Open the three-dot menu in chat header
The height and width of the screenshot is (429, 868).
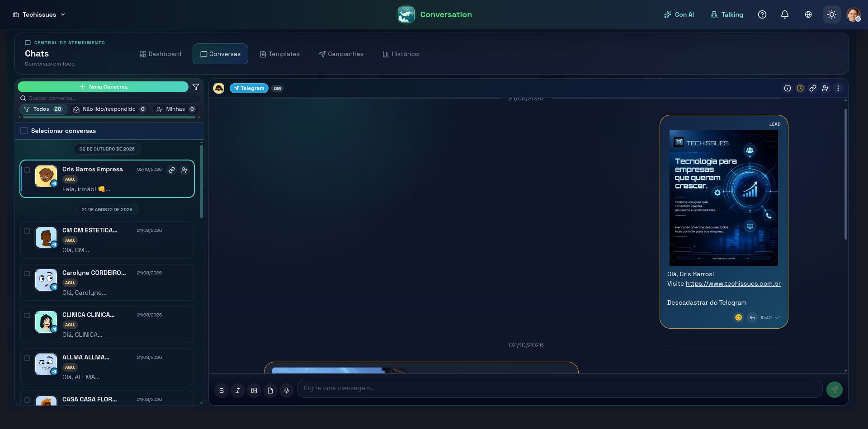tap(838, 88)
